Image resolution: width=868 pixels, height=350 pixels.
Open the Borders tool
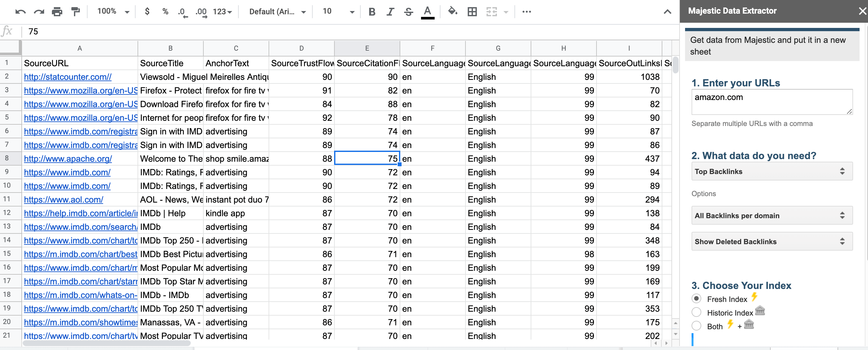point(472,12)
